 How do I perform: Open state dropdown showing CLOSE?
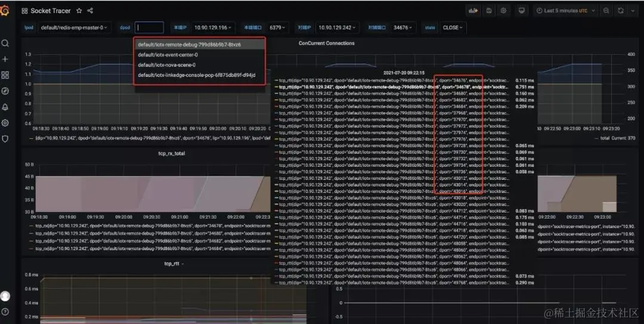pyautogui.click(x=452, y=27)
